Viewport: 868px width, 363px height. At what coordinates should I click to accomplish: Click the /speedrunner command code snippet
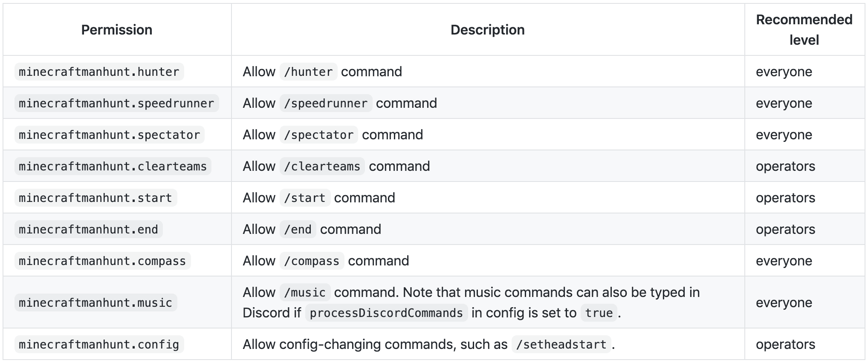pyautogui.click(x=326, y=103)
